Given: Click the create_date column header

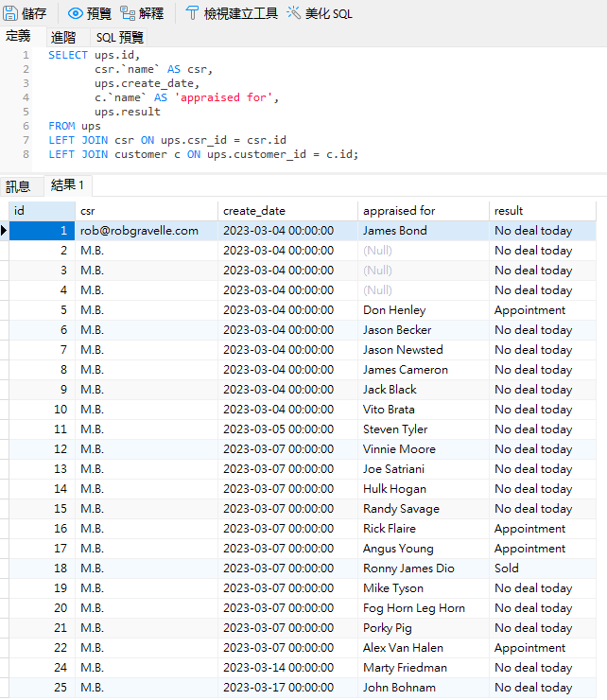Looking at the screenshot, I should [287, 211].
